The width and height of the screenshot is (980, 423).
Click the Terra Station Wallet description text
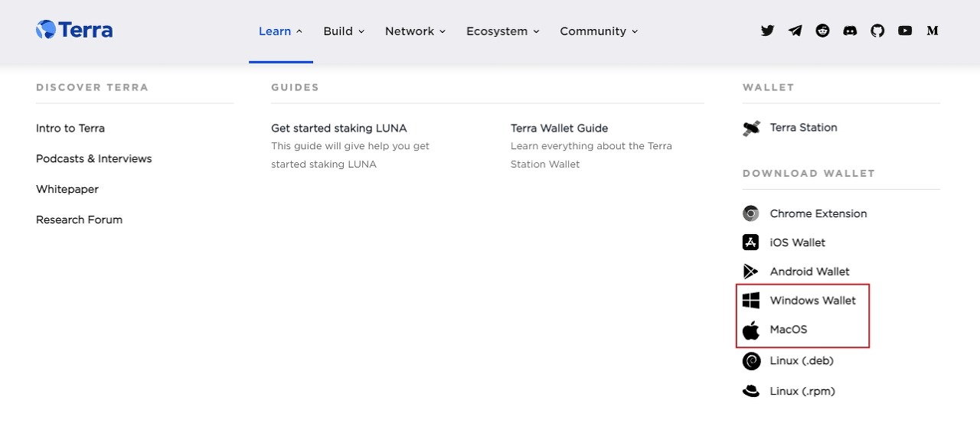pyautogui.click(x=591, y=155)
